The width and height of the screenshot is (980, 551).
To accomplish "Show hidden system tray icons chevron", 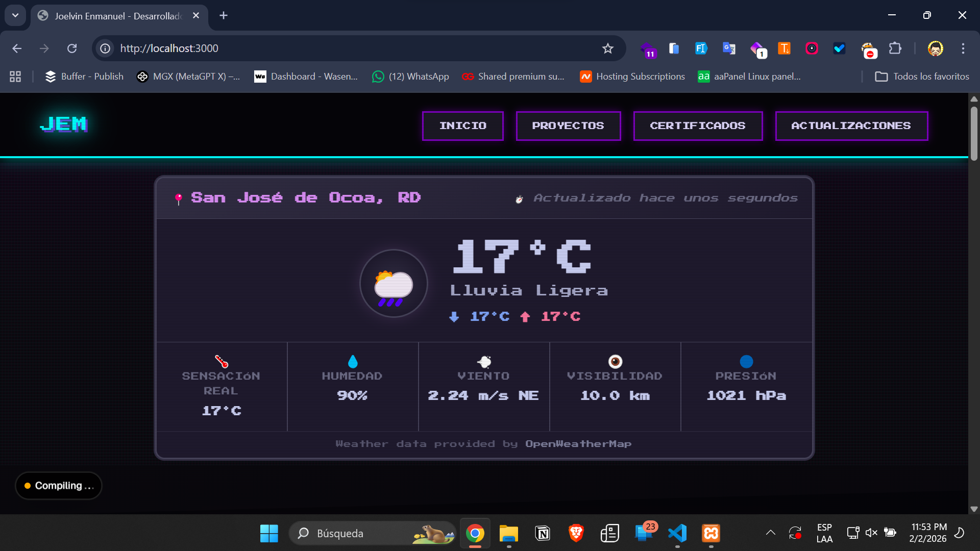I will [771, 533].
